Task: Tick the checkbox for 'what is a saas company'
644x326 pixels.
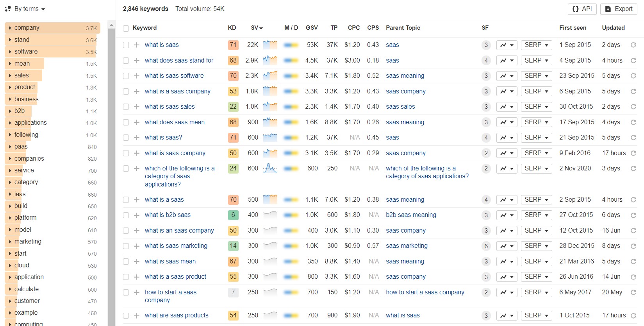Action: pos(126,91)
